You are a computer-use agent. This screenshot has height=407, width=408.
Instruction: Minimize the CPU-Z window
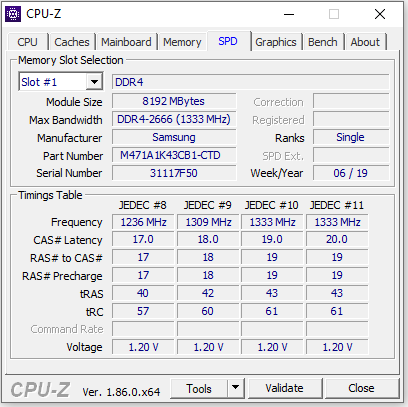click(289, 14)
